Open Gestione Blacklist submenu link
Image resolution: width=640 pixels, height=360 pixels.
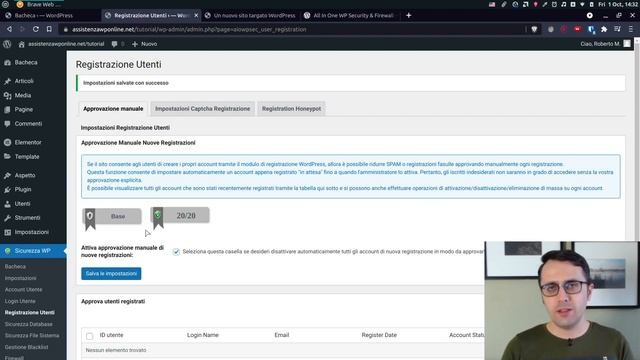[x=27, y=347]
